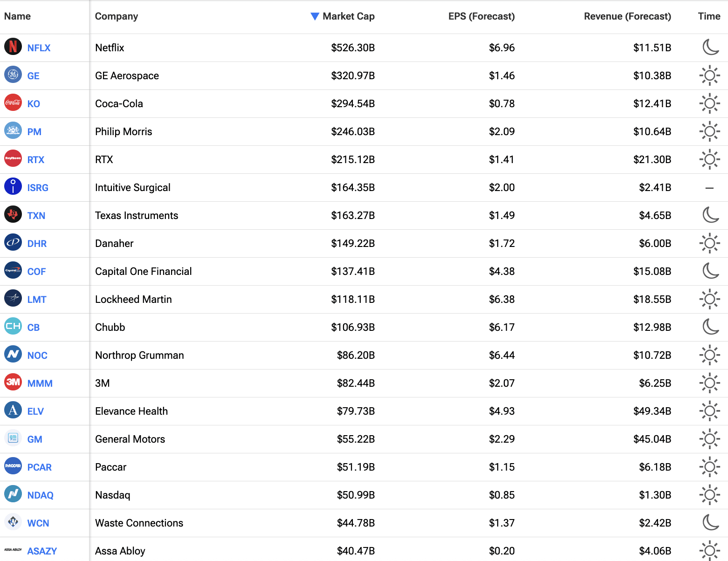Click the 3M logo icon
The width and height of the screenshot is (728, 561).
(13, 382)
